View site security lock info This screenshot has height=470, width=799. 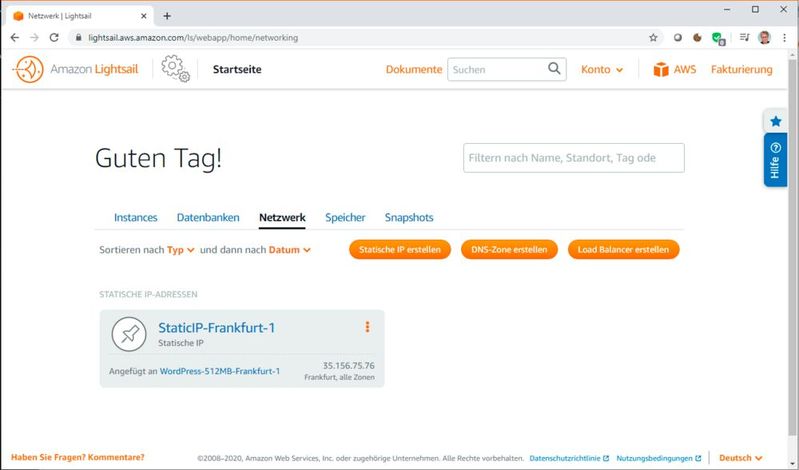78,38
